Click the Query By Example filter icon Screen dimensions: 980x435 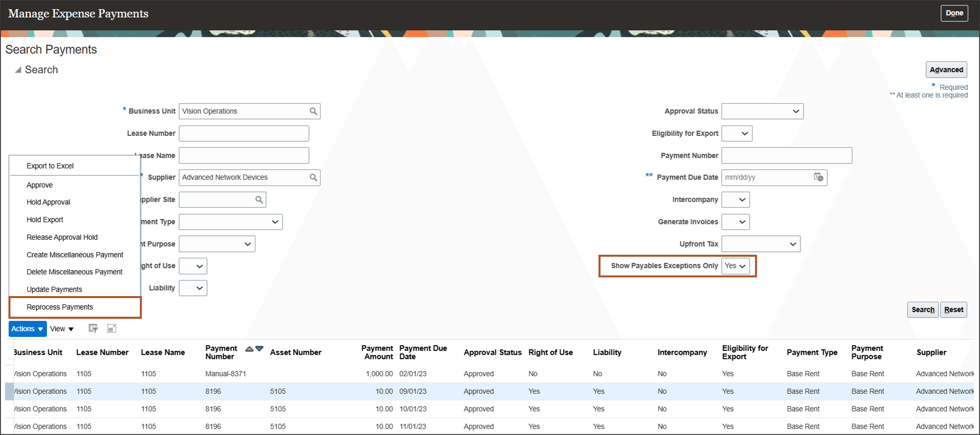[93, 328]
